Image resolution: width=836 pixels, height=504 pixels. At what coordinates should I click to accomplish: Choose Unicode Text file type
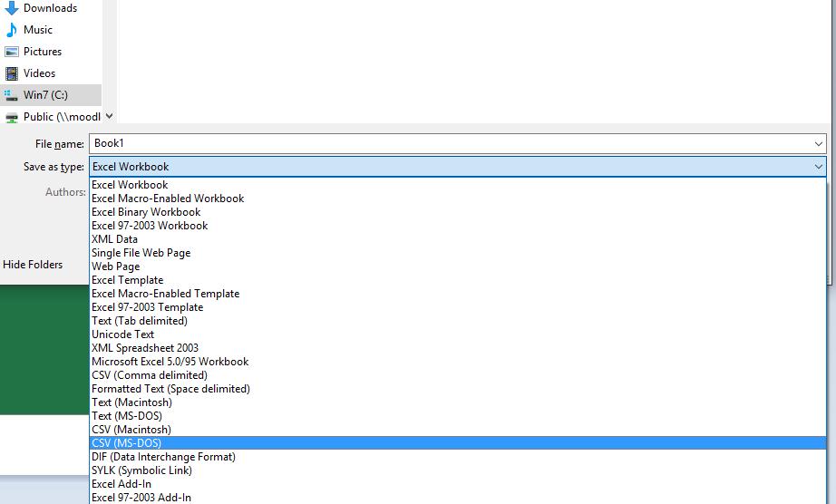pos(458,334)
